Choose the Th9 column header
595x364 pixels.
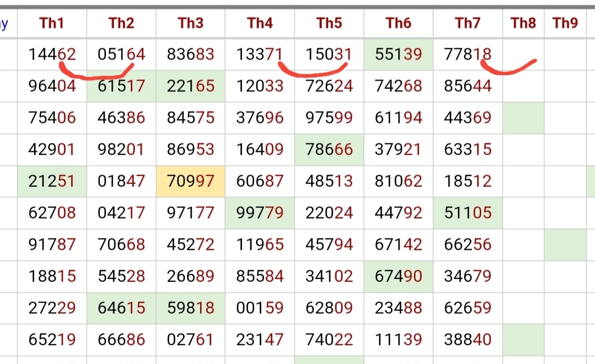565,23
